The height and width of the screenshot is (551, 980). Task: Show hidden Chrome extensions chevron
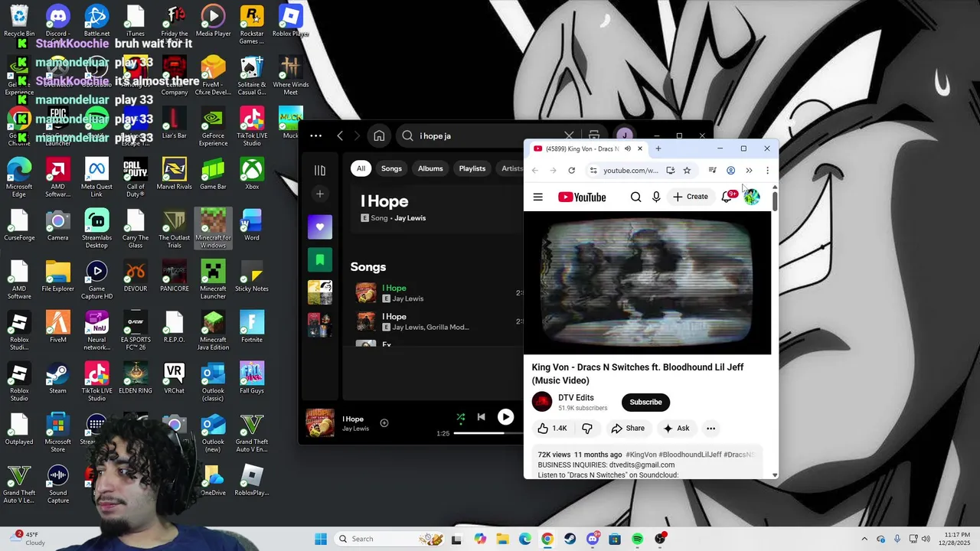[x=749, y=171]
